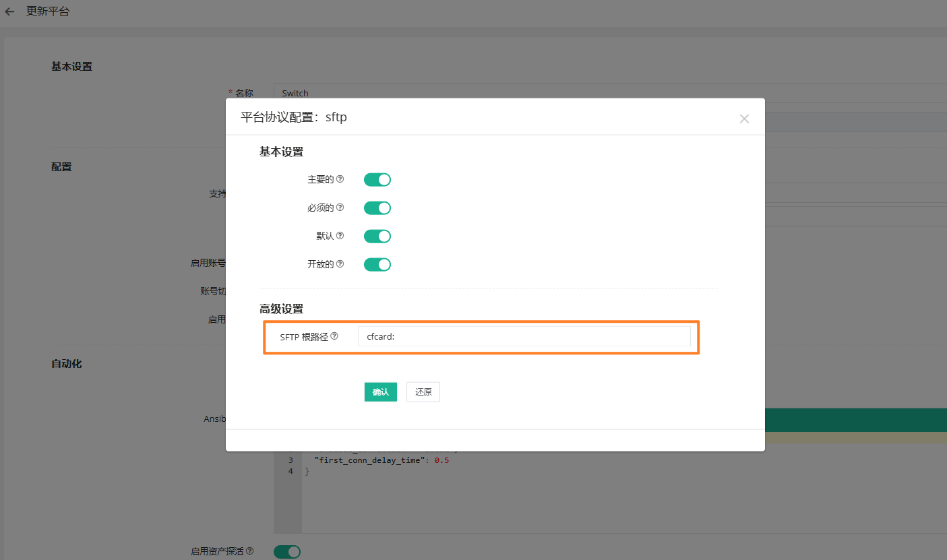Confirm settings with the 确认 button
The image size is (947, 560).
click(x=381, y=392)
